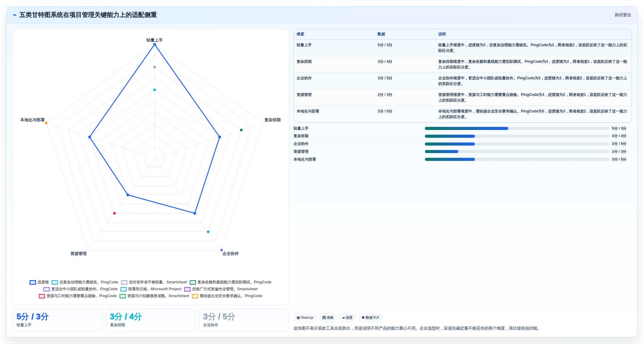The width and height of the screenshot is (644, 344).
Task: Click the 本地化与部署 label in the progress list
Action: point(304,159)
